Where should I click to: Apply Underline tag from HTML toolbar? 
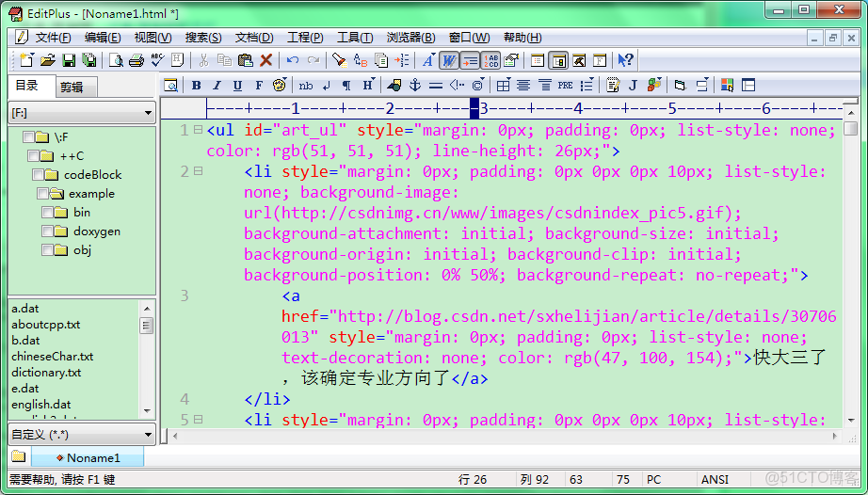[237, 86]
